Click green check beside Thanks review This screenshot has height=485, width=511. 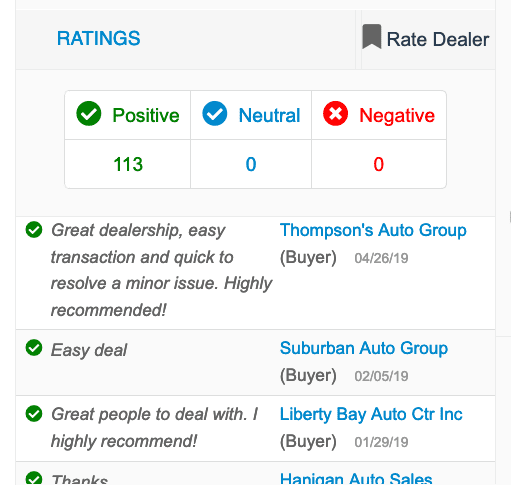tap(34, 478)
